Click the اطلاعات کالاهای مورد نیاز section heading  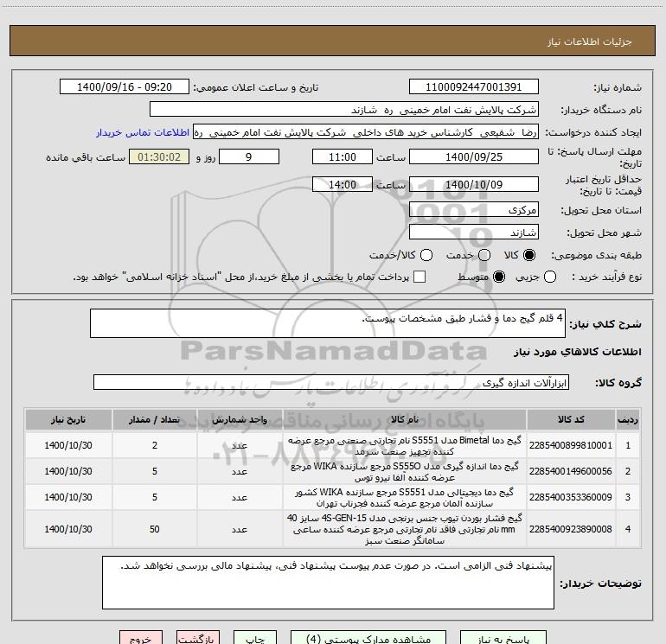pos(578,352)
